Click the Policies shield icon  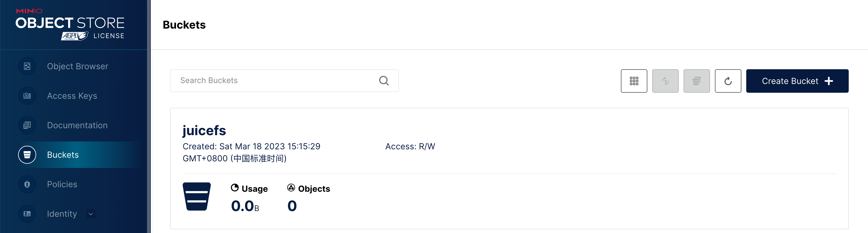click(27, 184)
